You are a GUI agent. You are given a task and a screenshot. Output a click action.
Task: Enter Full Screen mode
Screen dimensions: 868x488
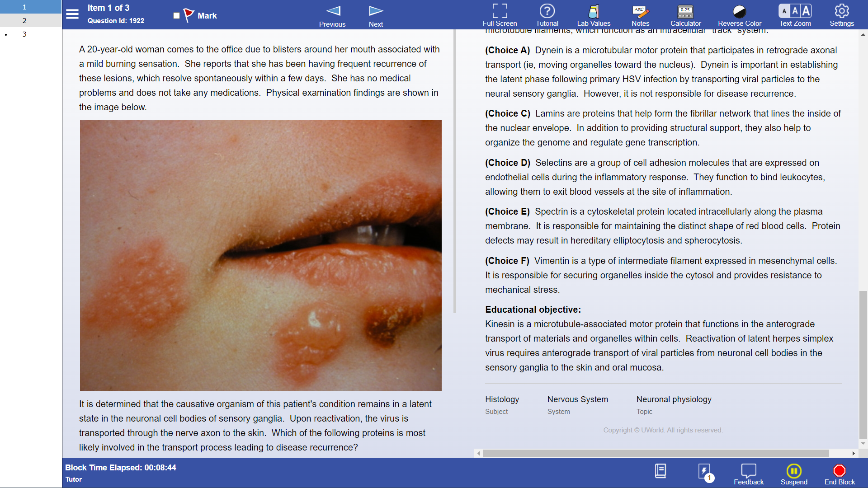pyautogui.click(x=500, y=15)
